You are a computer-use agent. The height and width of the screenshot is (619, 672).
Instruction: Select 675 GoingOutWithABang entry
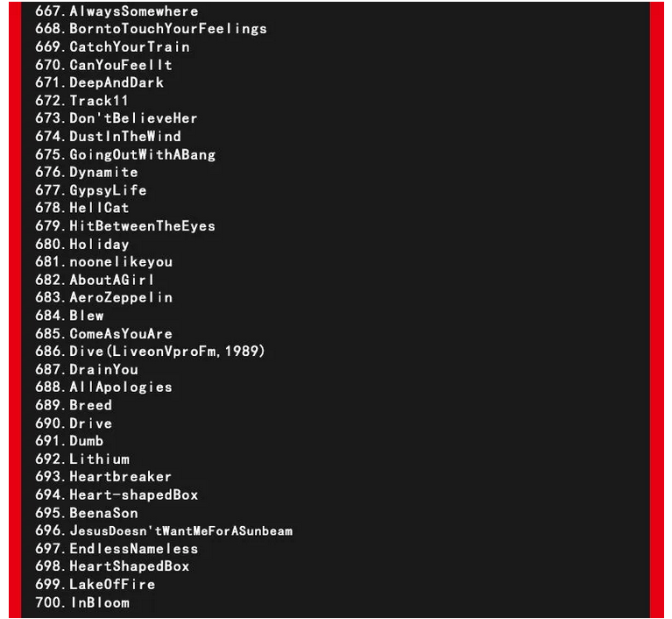point(125,154)
